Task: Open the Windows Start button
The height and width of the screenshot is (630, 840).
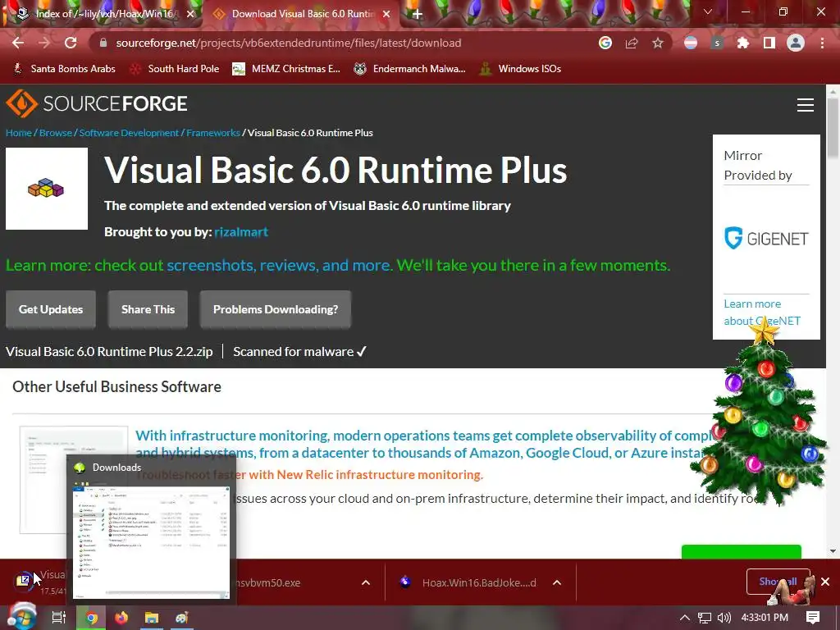Action: 21,617
